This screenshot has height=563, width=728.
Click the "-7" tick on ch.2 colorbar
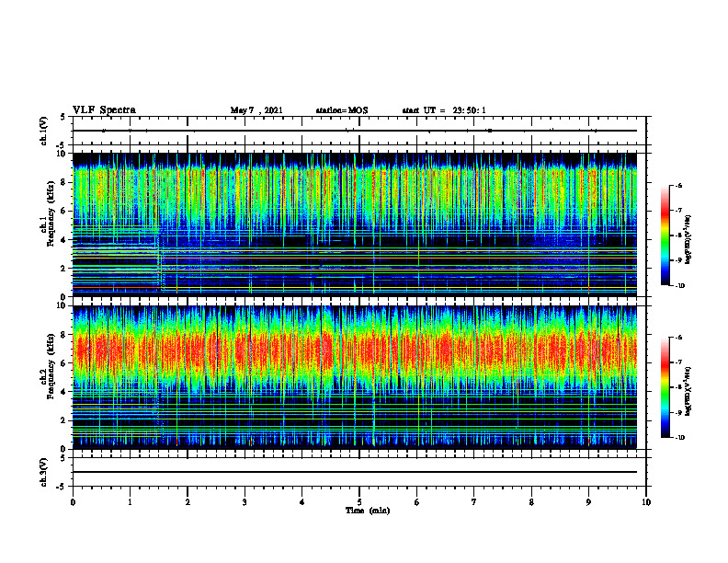[x=678, y=362]
